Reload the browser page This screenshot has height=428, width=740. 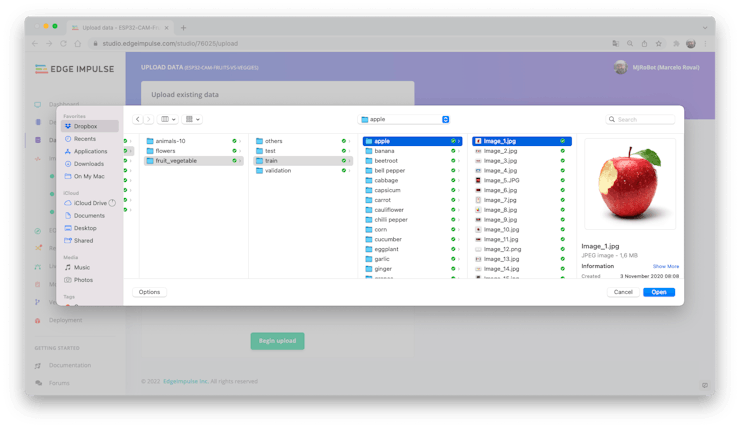(63, 43)
